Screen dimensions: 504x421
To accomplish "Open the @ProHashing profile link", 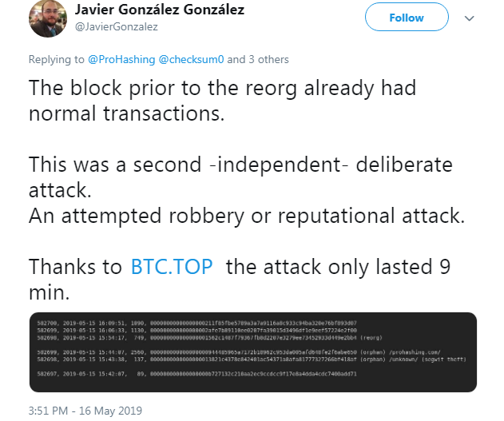I will point(121,59).
